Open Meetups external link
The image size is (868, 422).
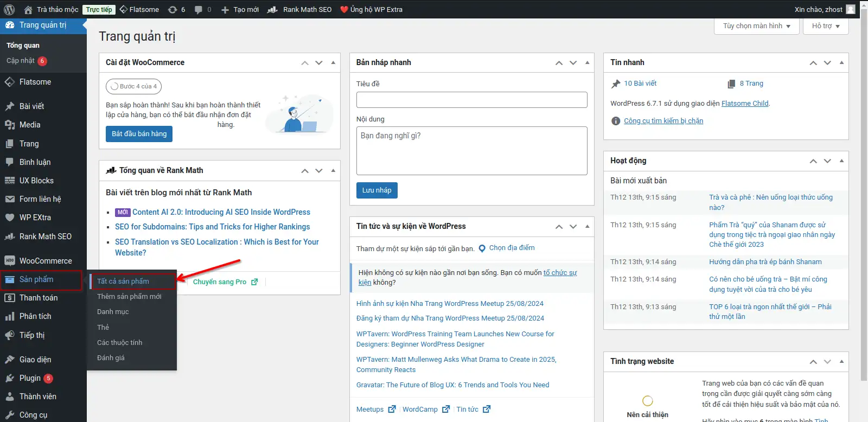point(376,410)
